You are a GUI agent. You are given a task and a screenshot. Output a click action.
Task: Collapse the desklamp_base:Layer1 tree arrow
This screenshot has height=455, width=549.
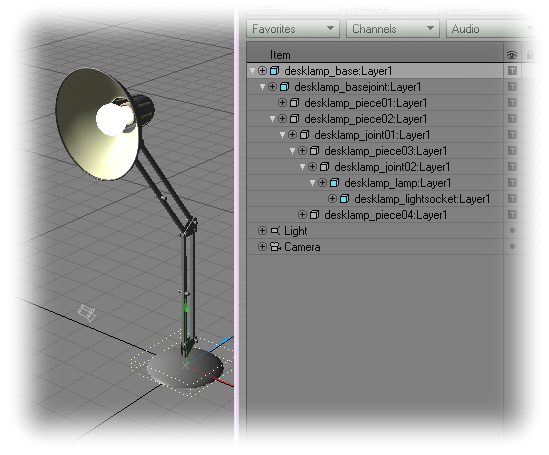coord(252,71)
